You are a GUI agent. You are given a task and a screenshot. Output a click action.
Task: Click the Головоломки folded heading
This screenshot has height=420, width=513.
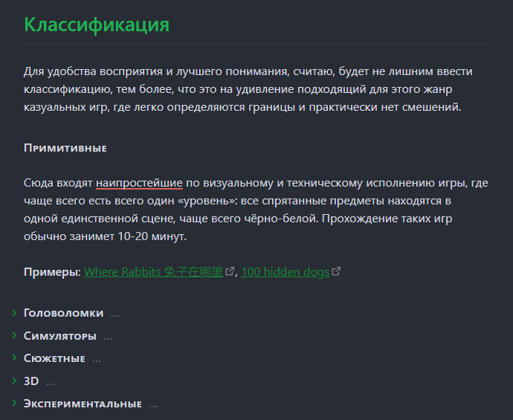(63, 313)
